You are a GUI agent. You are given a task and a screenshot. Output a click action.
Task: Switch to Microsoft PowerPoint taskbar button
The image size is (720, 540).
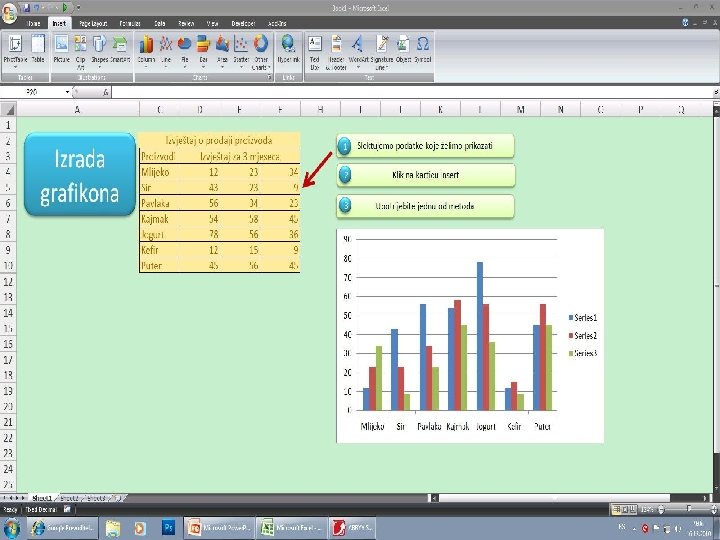219,528
